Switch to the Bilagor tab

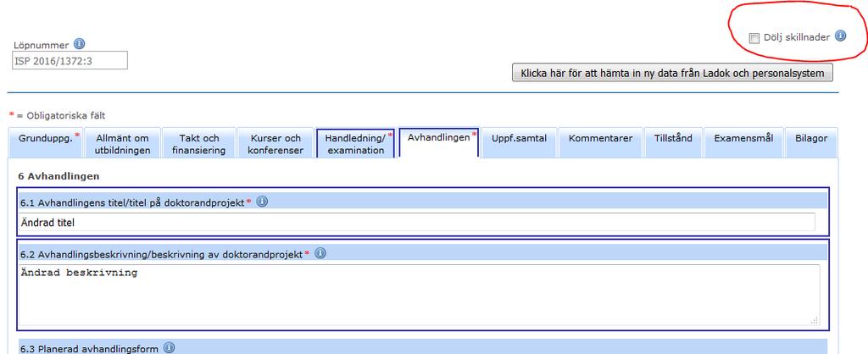(811, 143)
